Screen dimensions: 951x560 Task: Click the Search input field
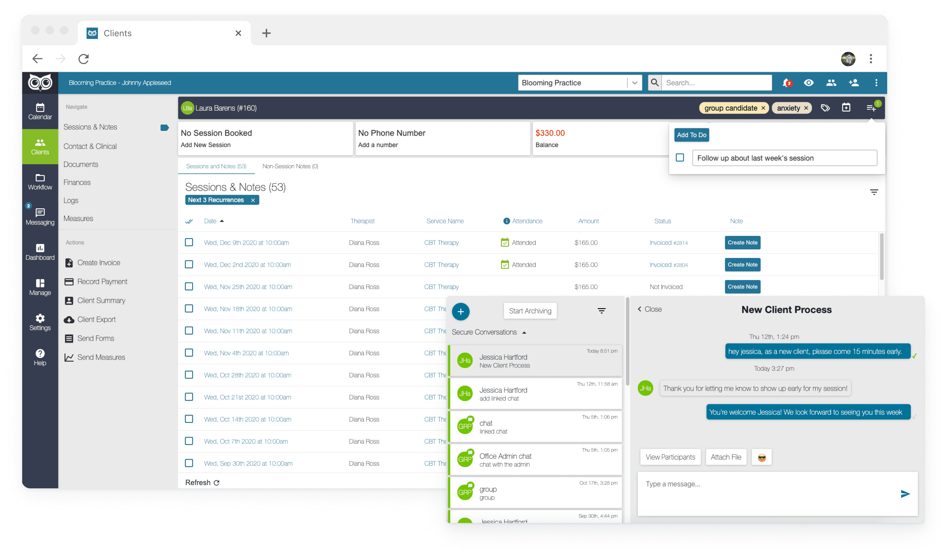click(x=717, y=83)
